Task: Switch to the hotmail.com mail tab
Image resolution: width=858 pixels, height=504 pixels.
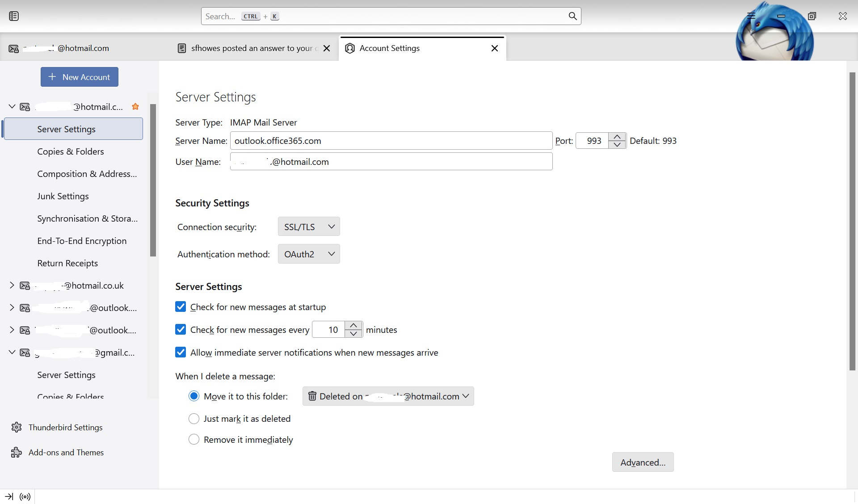Action: (85, 48)
